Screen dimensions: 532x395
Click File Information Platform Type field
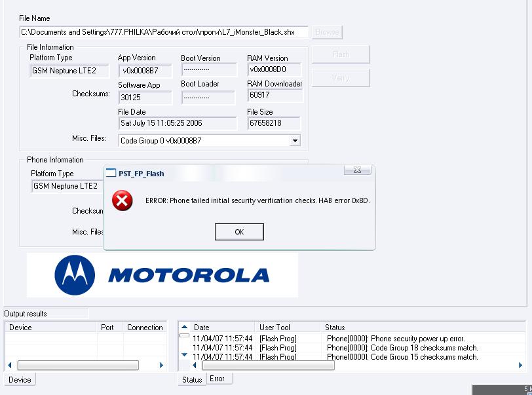tap(69, 71)
